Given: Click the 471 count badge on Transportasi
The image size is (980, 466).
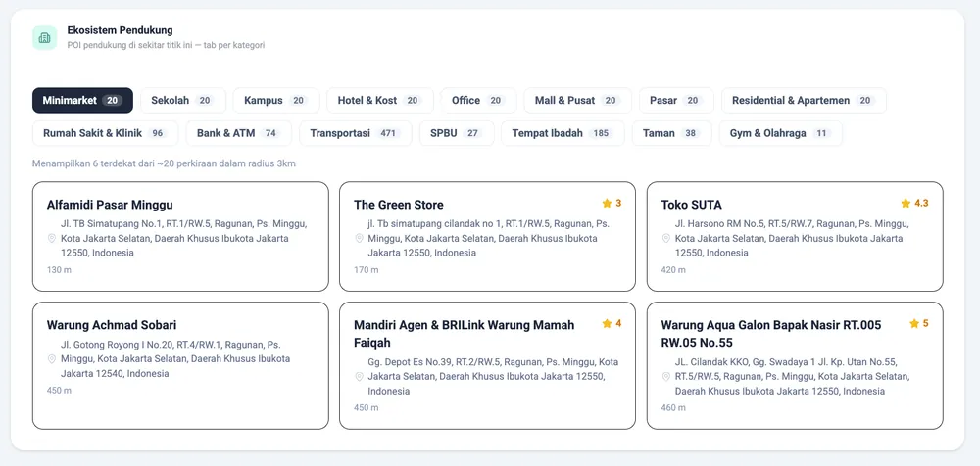Looking at the screenshot, I should tap(389, 133).
